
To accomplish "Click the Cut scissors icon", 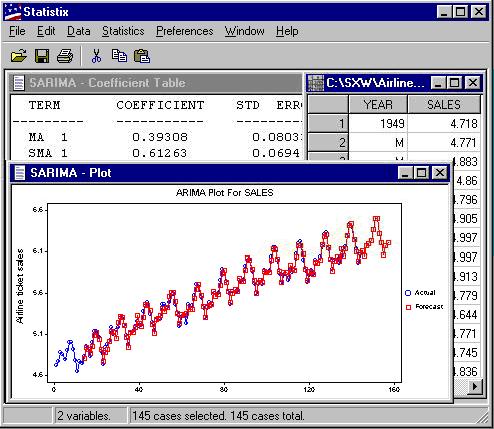I will [x=96, y=56].
